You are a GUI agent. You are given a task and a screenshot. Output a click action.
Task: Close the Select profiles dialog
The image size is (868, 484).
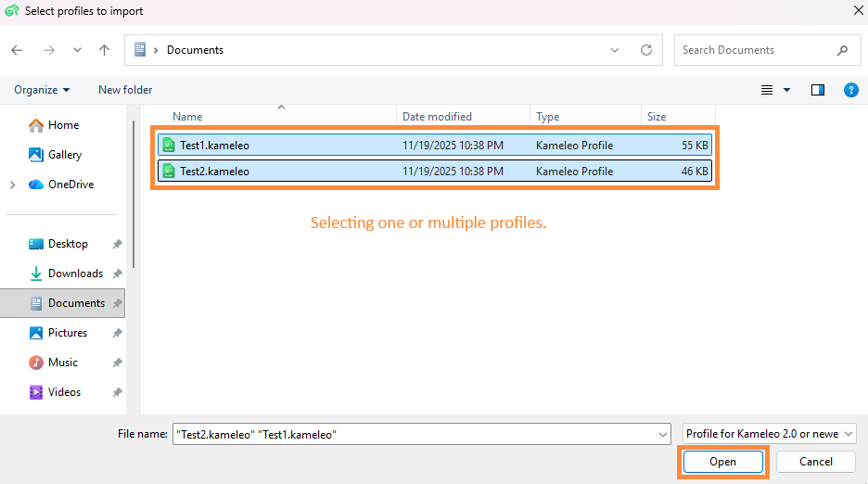858,10
